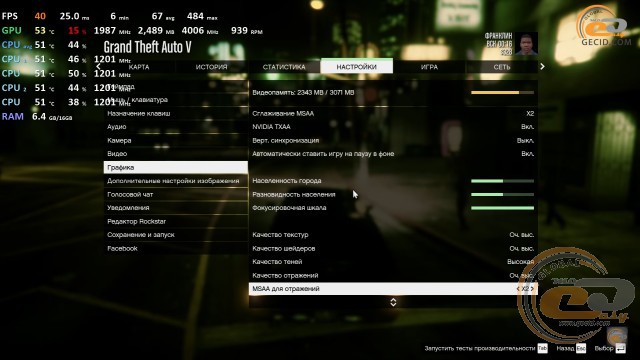Open Сохранение и запуск category
This screenshot has height=360, width=640.
[x=176, y=235]
